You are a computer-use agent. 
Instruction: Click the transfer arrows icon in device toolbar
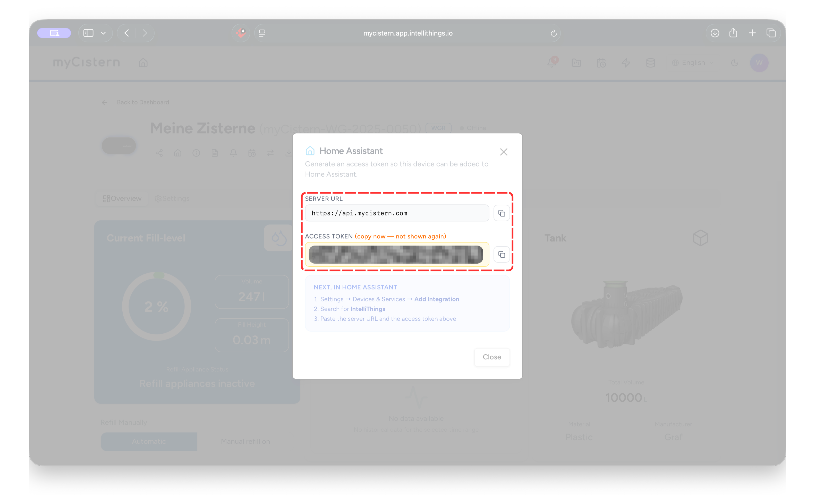(x=270, y=153)
